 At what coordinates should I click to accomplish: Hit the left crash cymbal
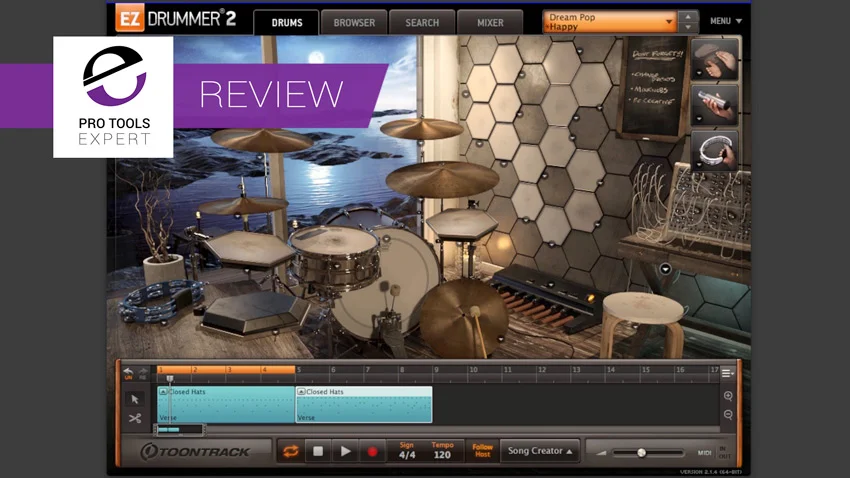(262, 140)
